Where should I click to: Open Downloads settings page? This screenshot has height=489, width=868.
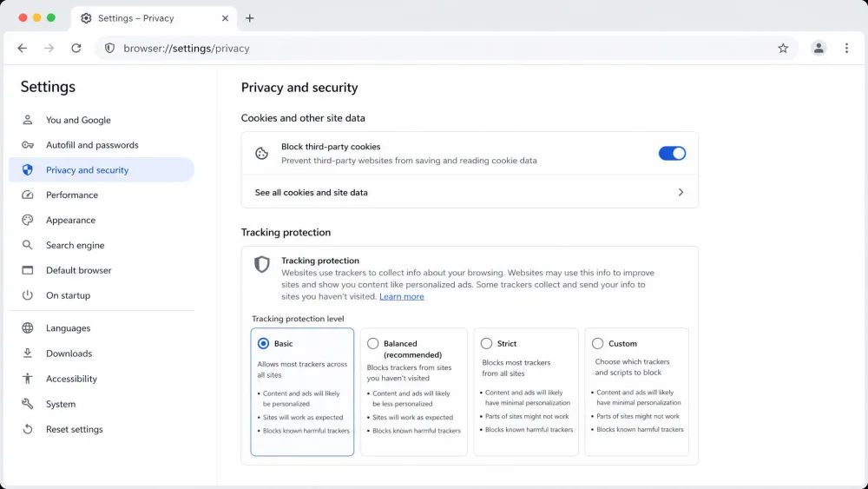(x=102, y=354)
